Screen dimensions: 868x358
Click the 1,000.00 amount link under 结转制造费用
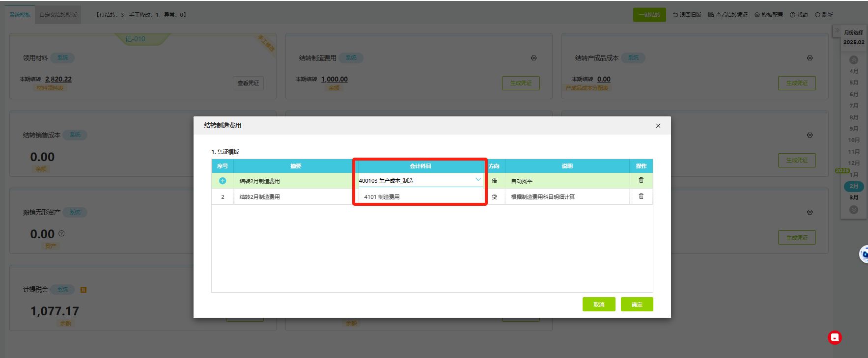tap(334, 79)
